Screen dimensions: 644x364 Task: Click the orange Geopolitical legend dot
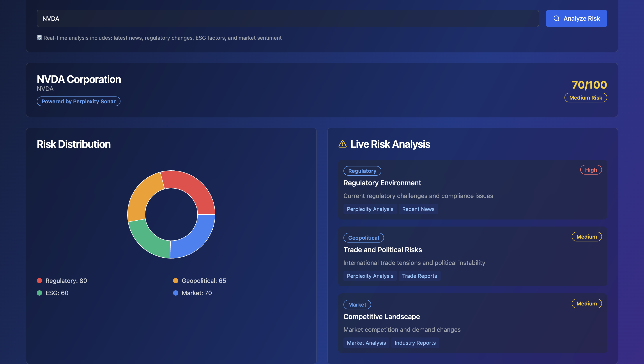click(176, 281)
